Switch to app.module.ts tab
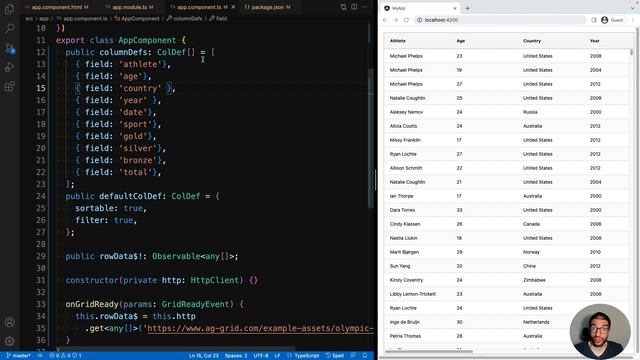 [x=129, y=7]
